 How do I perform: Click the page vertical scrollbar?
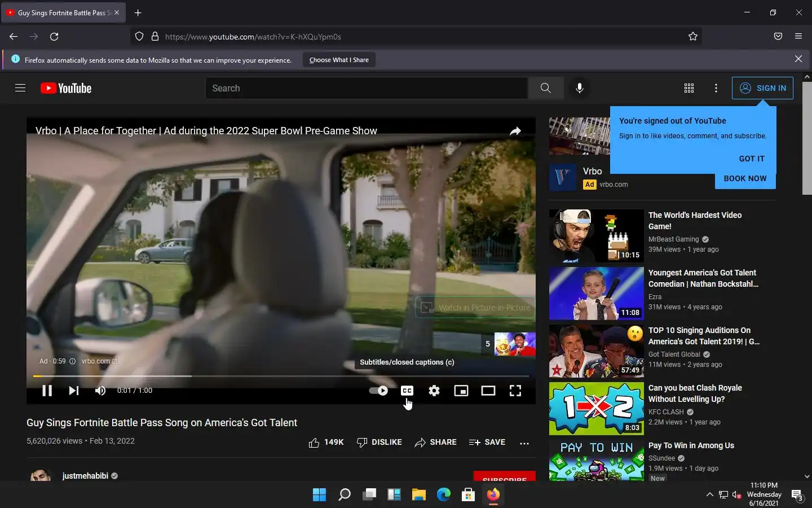point(807,138)
